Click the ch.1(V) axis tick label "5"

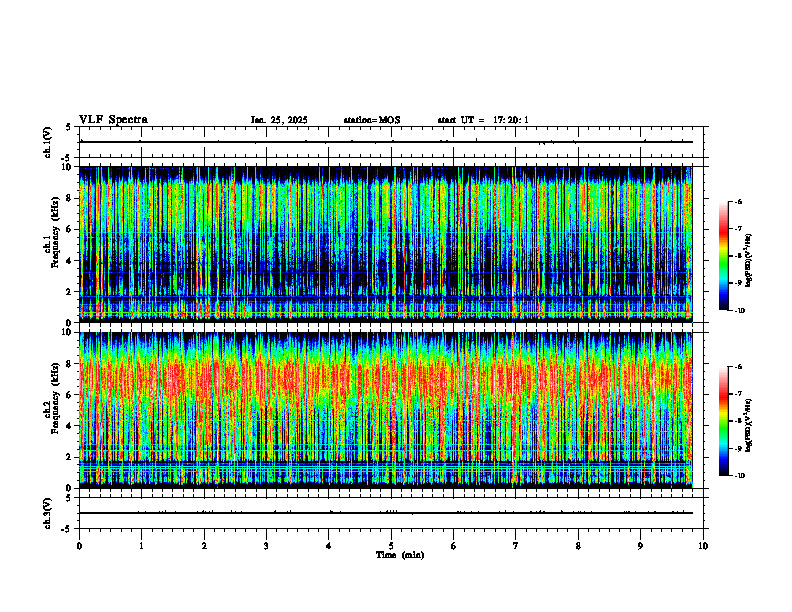coord(68,127)
